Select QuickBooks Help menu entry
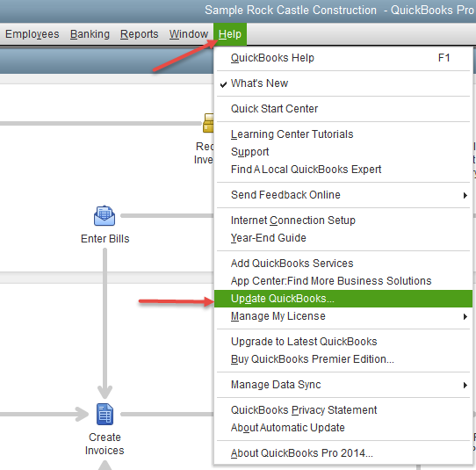Screen dimensions: 476x470 click(x=343, y=58)
